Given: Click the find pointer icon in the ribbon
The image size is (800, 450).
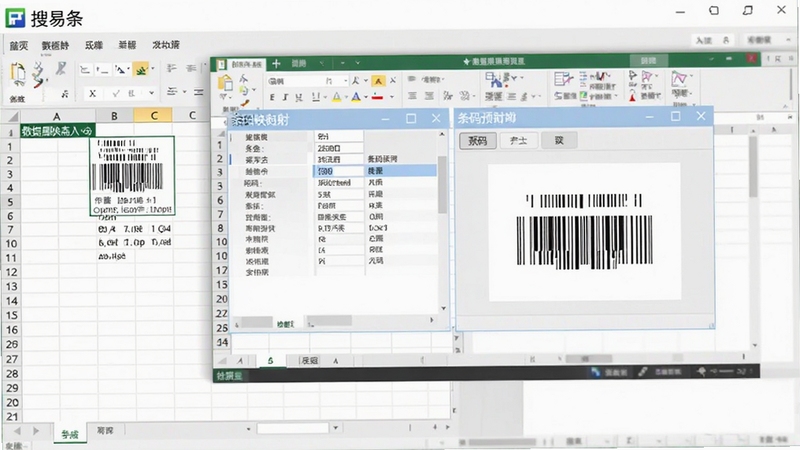Looking at the screenshot, I should tap(633, 76).
